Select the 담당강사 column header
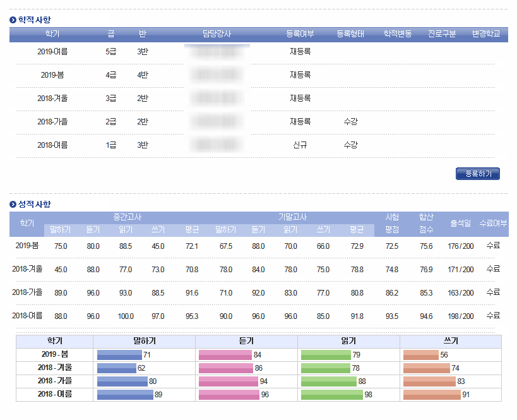Image resolution: width=517 pixels, height=420 pixels. coord(217,34)
